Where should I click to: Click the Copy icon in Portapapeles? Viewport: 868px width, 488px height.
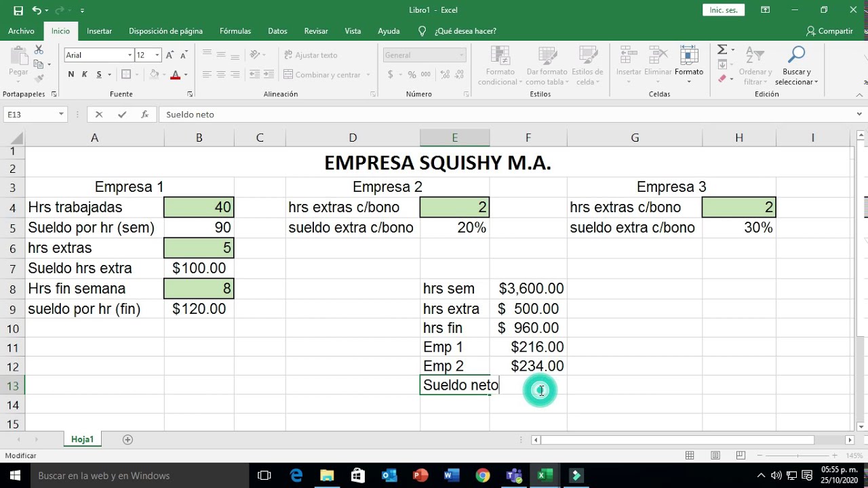click(x=39, y=64)
